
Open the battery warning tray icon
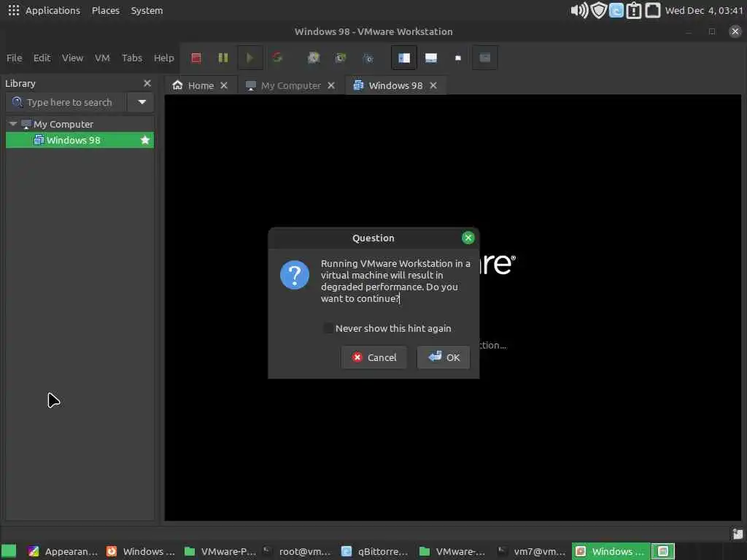(634, 10)
